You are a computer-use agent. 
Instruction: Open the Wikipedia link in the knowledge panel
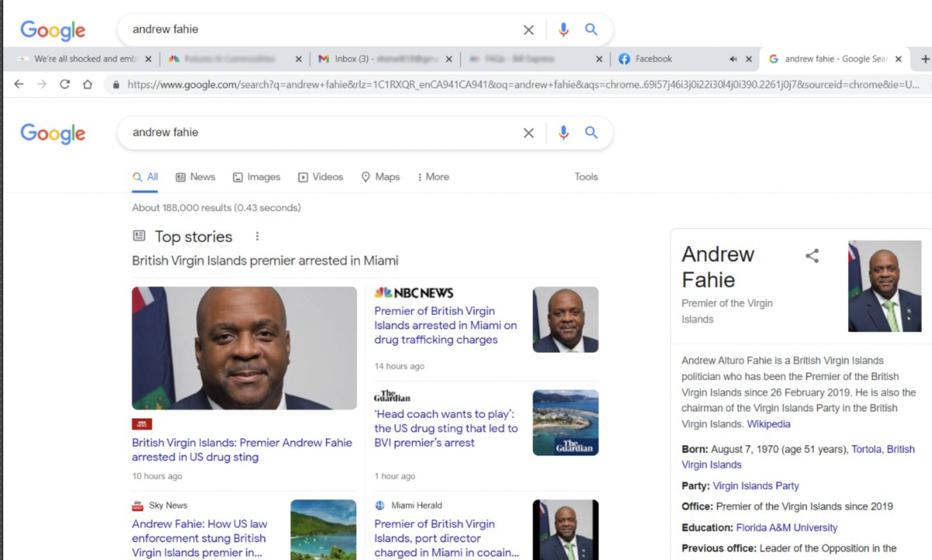click(x=768, y=424)
